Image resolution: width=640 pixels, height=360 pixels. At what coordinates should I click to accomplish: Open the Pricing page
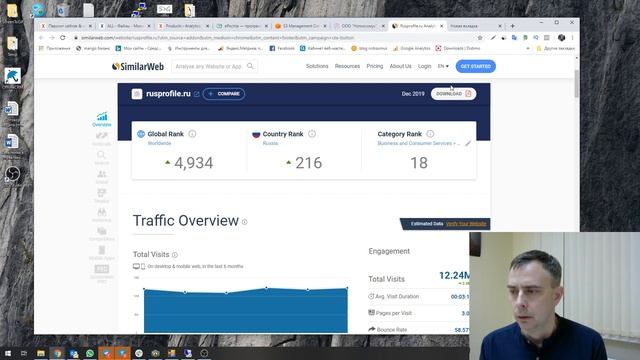375,66
